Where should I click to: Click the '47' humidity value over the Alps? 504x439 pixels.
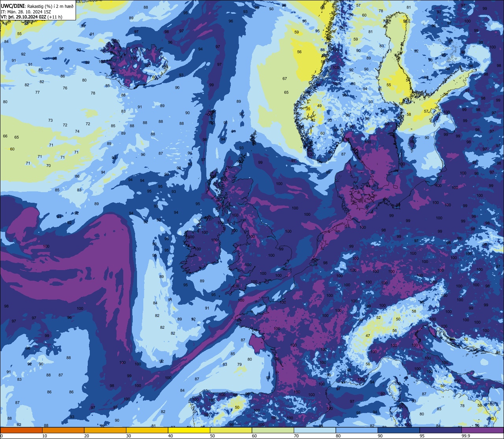coord(368,336)
